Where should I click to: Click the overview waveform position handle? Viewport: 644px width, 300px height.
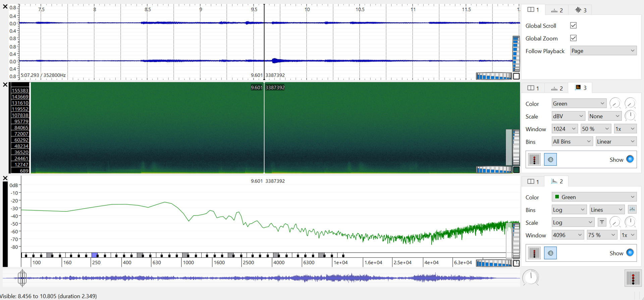22,278
